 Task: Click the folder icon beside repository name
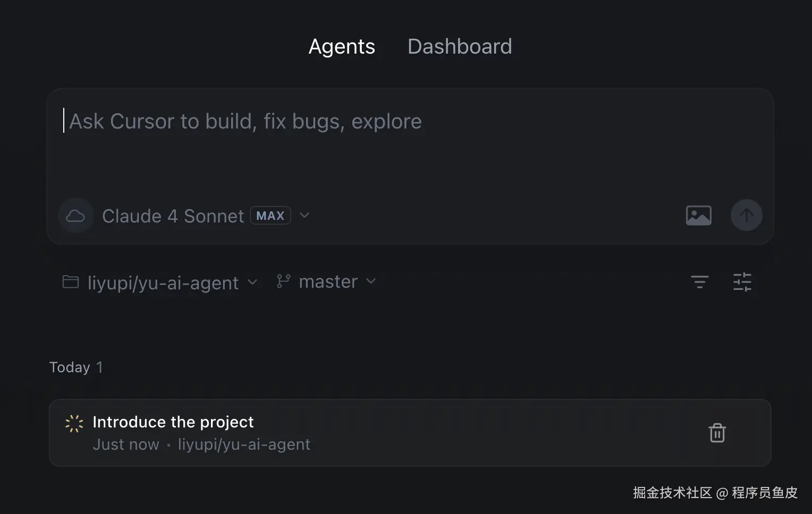pos(71,281)
